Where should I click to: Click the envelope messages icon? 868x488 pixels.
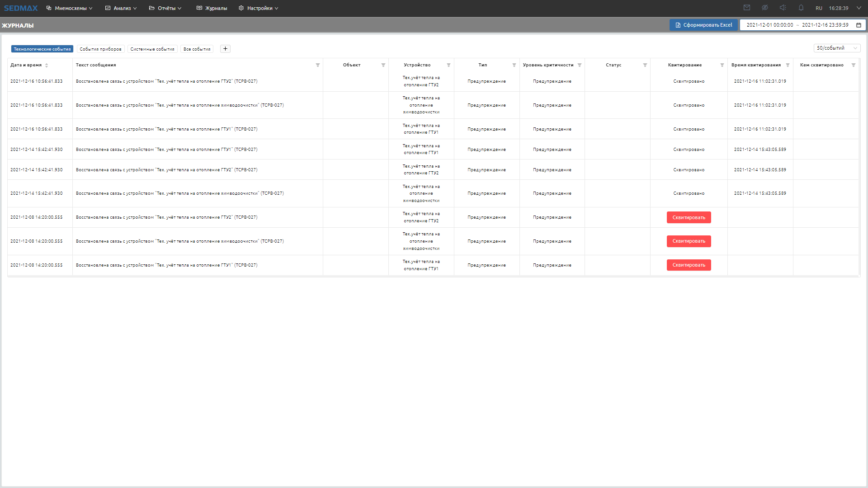coord(747,8)
